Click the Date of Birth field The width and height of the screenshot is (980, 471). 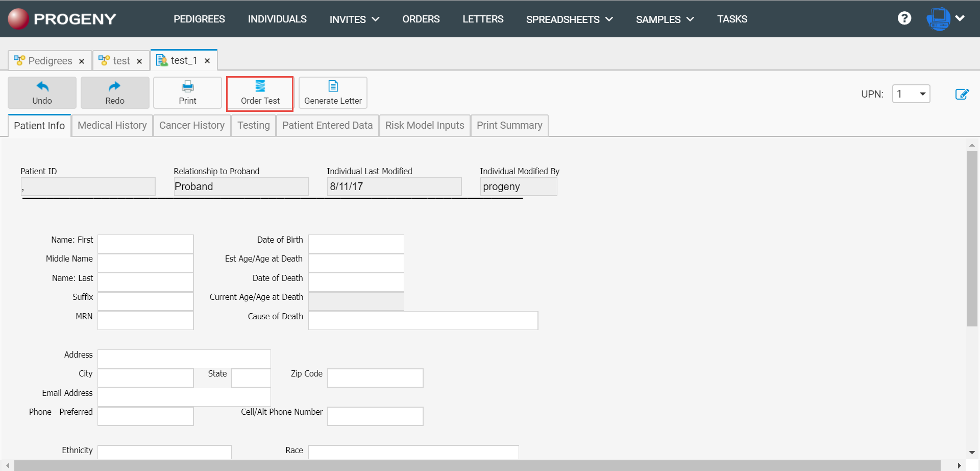coord(356,244)
